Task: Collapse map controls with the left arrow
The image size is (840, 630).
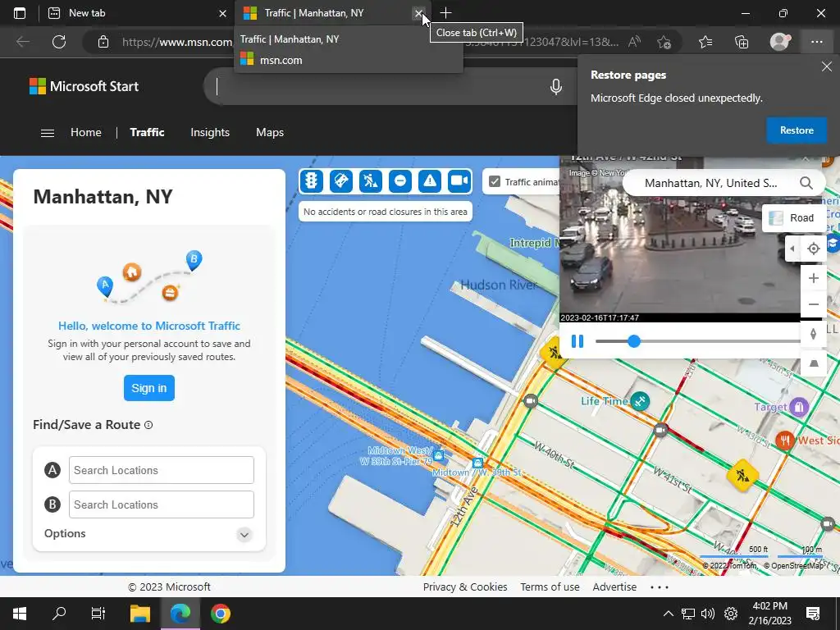Action: pos(792,249)
